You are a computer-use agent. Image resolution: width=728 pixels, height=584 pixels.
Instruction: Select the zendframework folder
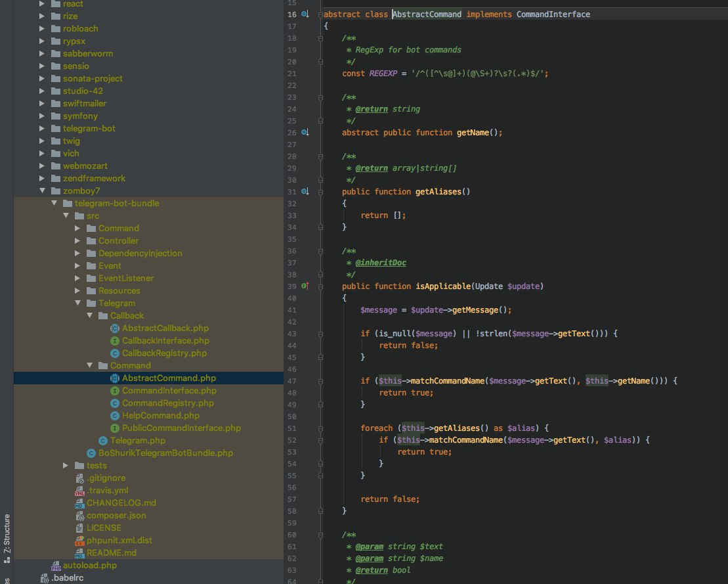click(148, 179)
